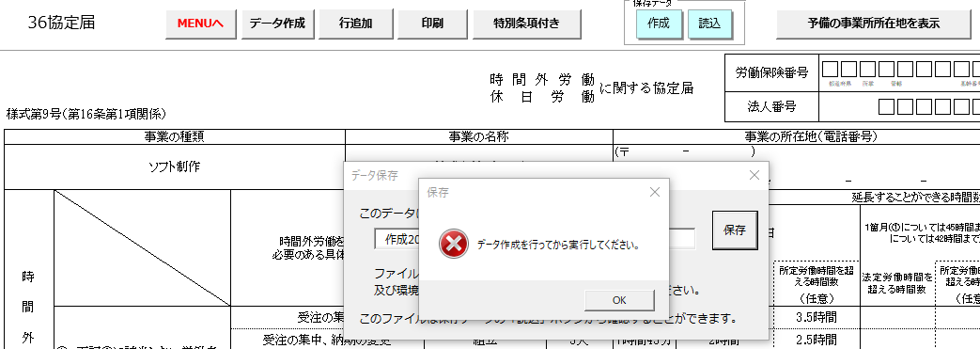The image size is (980, 349).
Task: Click the file name field starting 作成20
Action: pos(535,238)
